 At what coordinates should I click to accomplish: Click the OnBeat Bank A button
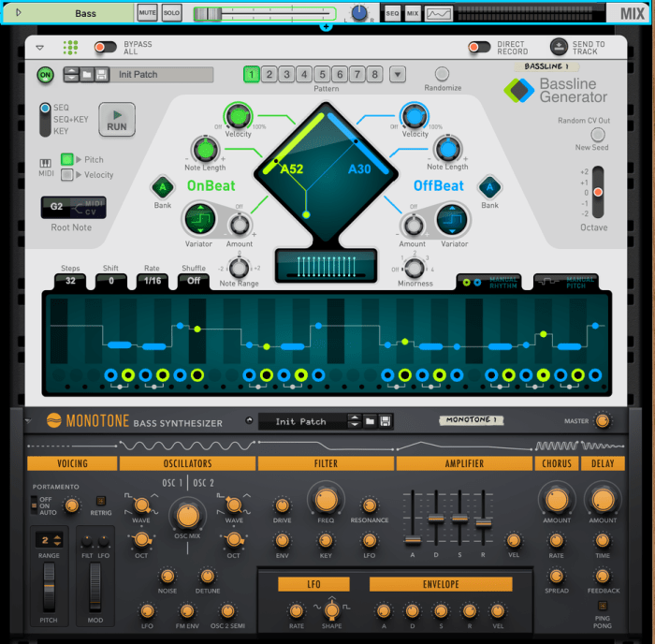tap(164, 186)
